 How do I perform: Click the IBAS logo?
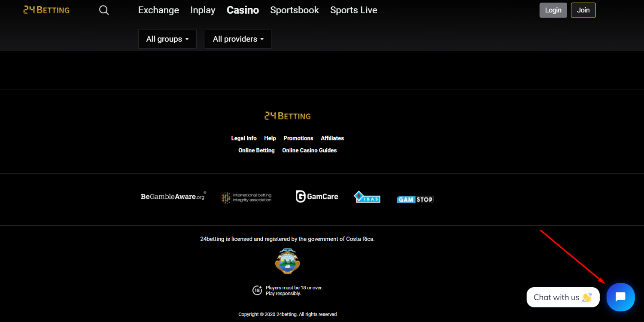click(x=367, y=197)
